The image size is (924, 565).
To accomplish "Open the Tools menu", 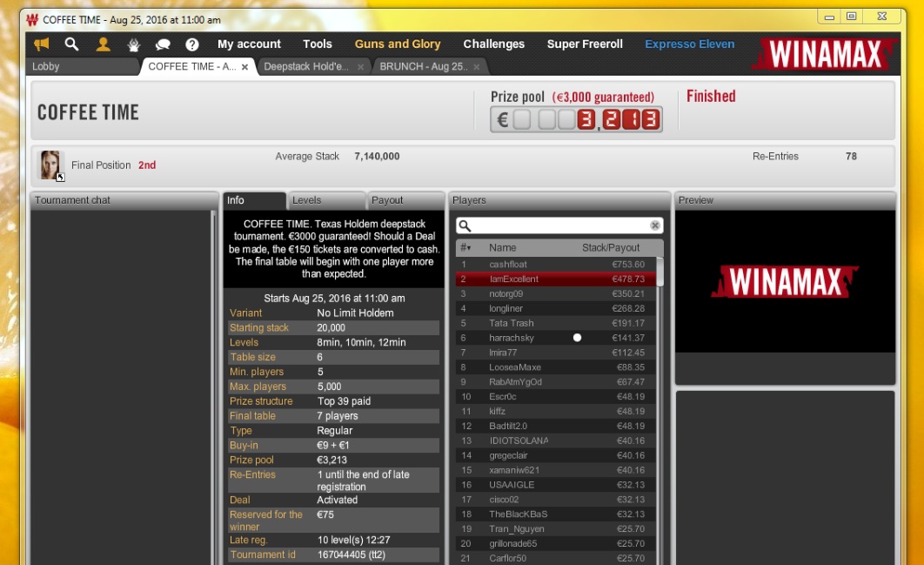I will click(x=318, y=44).
